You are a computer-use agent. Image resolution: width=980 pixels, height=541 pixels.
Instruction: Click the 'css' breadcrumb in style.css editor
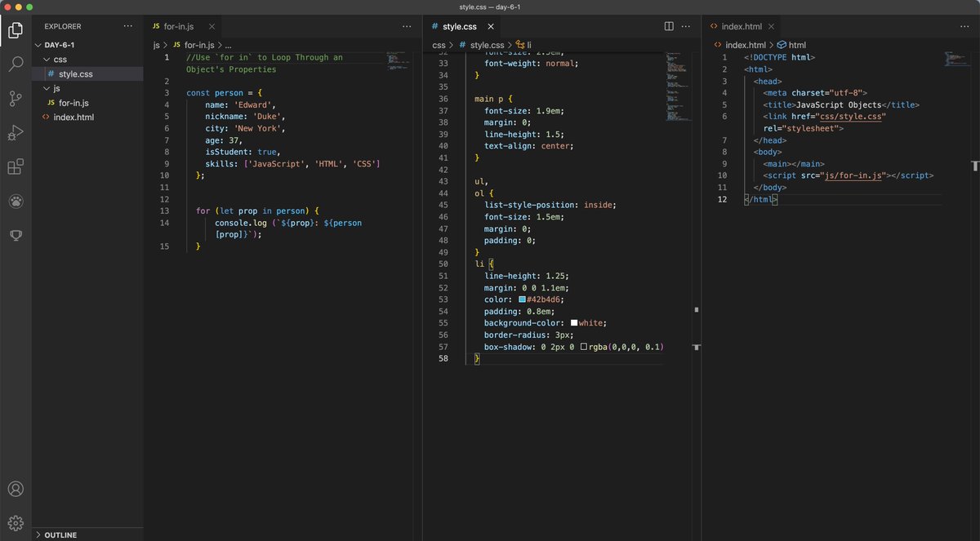point(439,45)
